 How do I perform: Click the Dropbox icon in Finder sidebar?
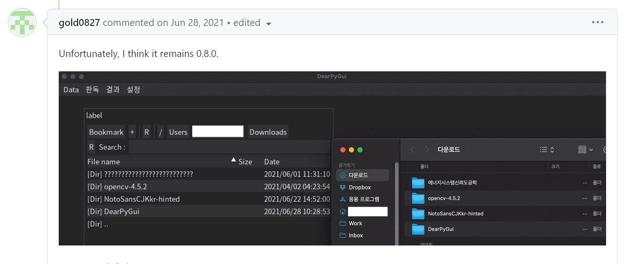[x=343, y=187]
